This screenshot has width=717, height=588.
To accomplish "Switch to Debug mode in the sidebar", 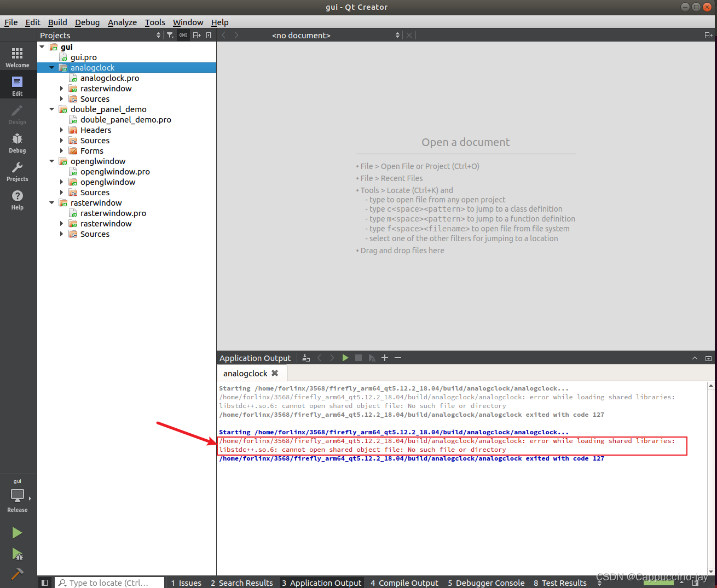I will click(18, 142).
